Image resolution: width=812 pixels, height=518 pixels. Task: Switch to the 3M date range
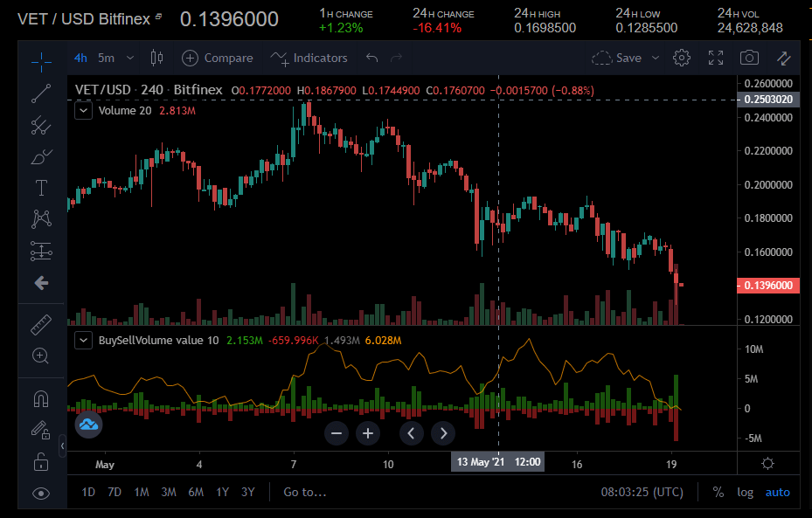pyautogui.click(x=168, y=492)
